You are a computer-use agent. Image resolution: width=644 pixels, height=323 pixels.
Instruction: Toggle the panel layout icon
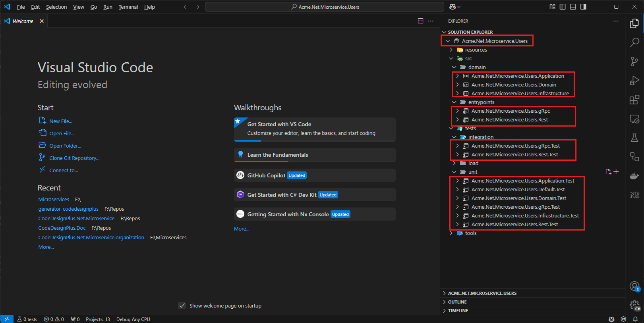tap(573, 7)
